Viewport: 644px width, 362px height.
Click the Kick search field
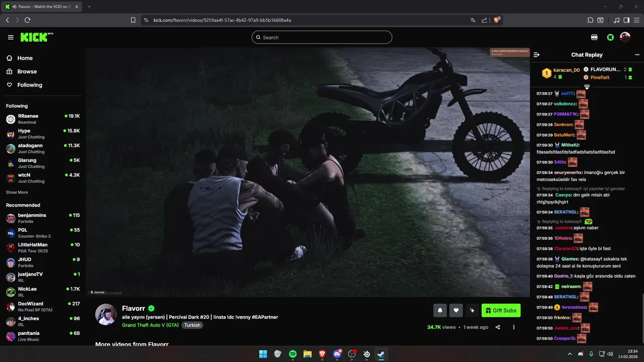322,37
